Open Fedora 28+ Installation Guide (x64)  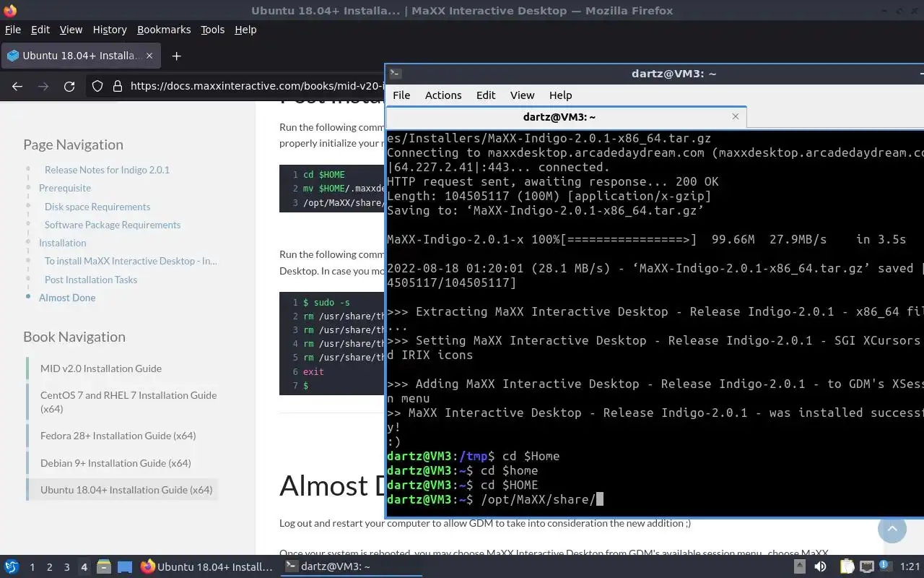pos(118,436)
